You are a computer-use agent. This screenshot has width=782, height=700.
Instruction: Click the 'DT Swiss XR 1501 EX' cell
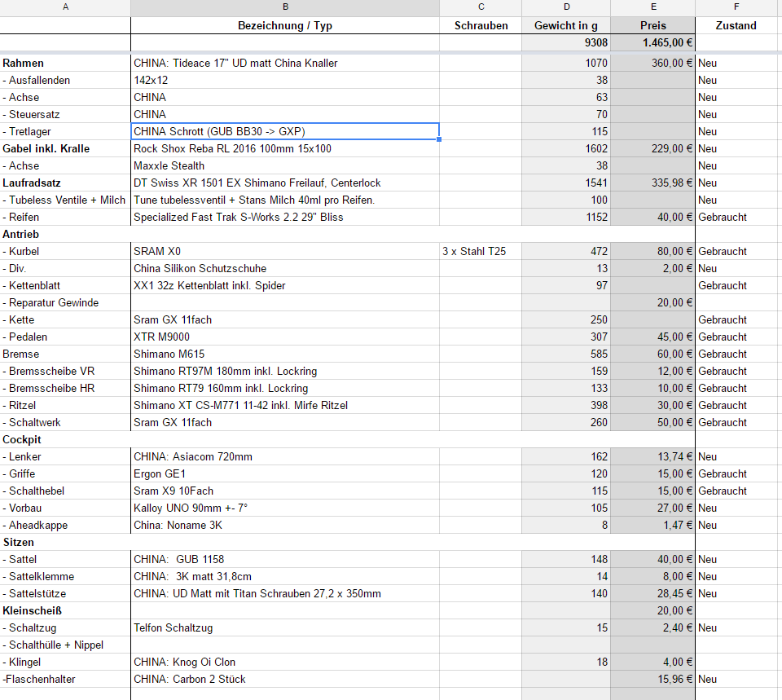284,183
